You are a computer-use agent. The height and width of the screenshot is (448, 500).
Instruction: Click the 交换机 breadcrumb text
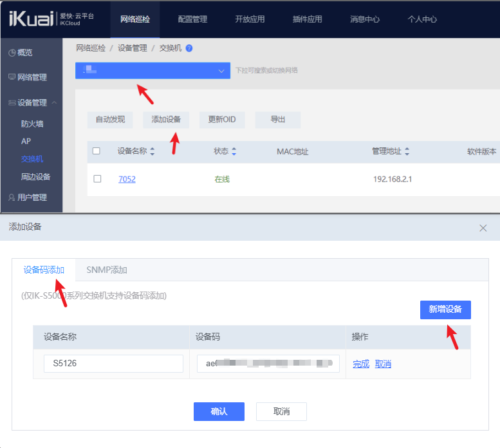(x=171, y=48)
